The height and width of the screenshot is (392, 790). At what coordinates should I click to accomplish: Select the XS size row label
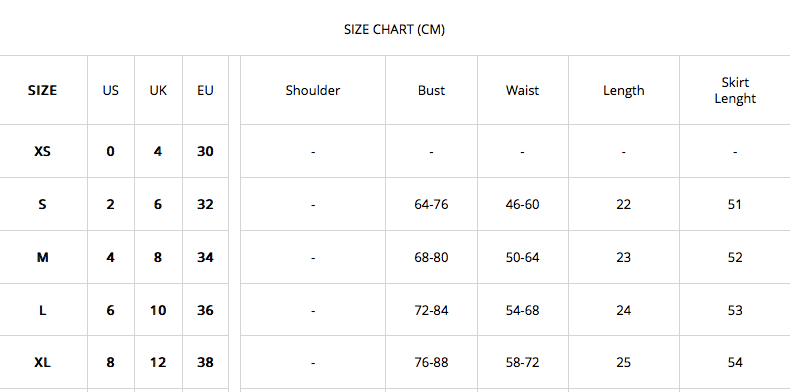[x=42, y=151]
